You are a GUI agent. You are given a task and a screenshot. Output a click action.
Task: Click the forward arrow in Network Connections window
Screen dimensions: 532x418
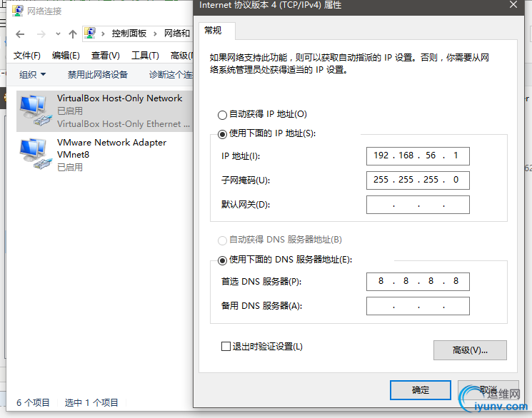(x=41, y=34)
